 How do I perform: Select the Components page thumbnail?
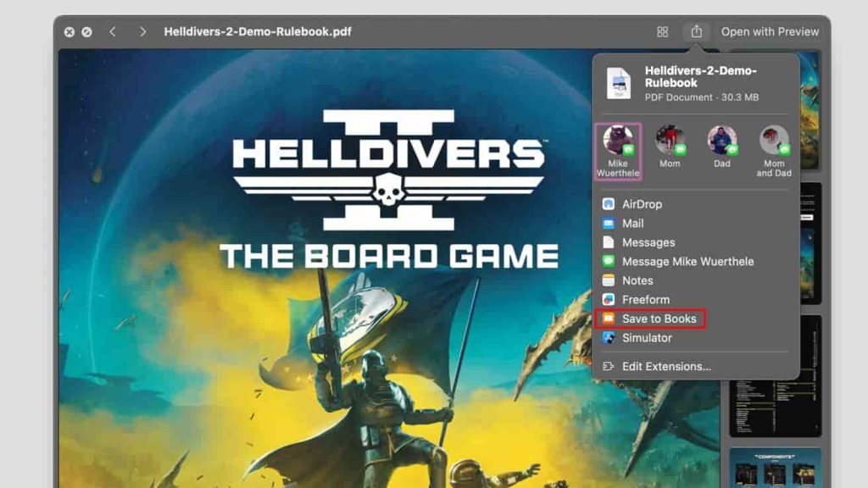pos(775,468)
